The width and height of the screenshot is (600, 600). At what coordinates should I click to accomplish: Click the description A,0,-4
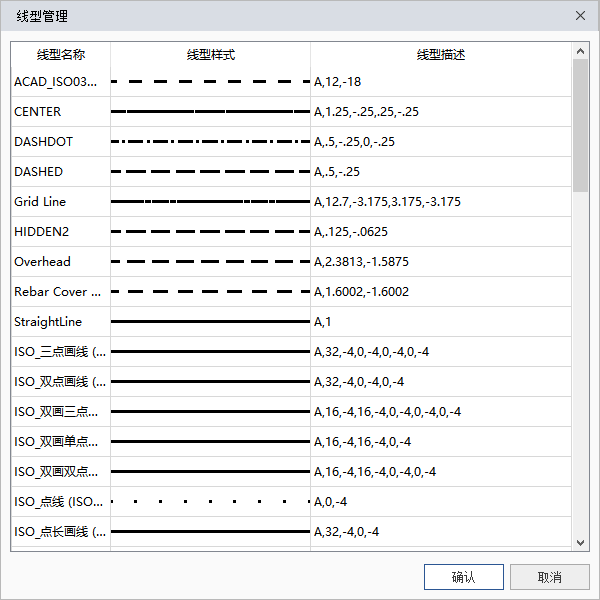coord(330,502)
